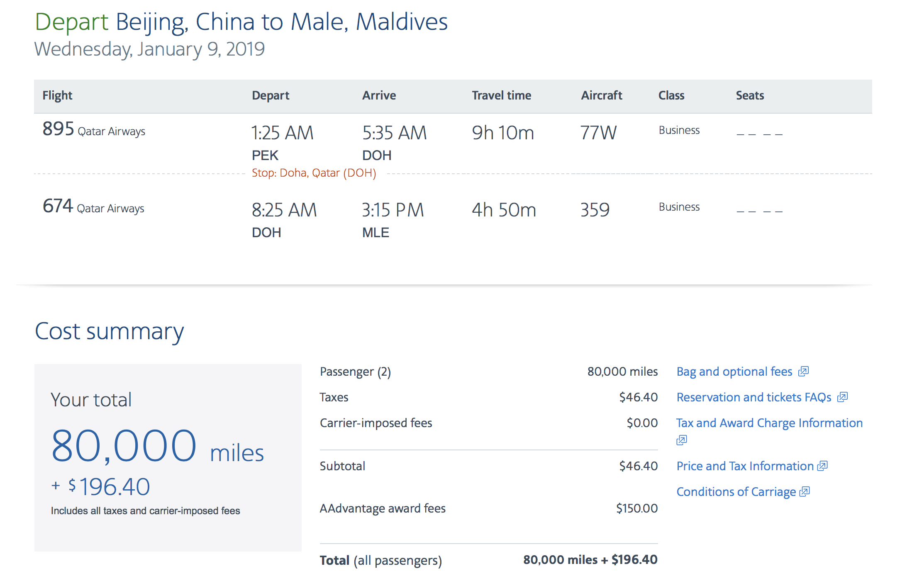
Task: Click the seats dashes for flight 674
Action: click(x=759, y=211)
